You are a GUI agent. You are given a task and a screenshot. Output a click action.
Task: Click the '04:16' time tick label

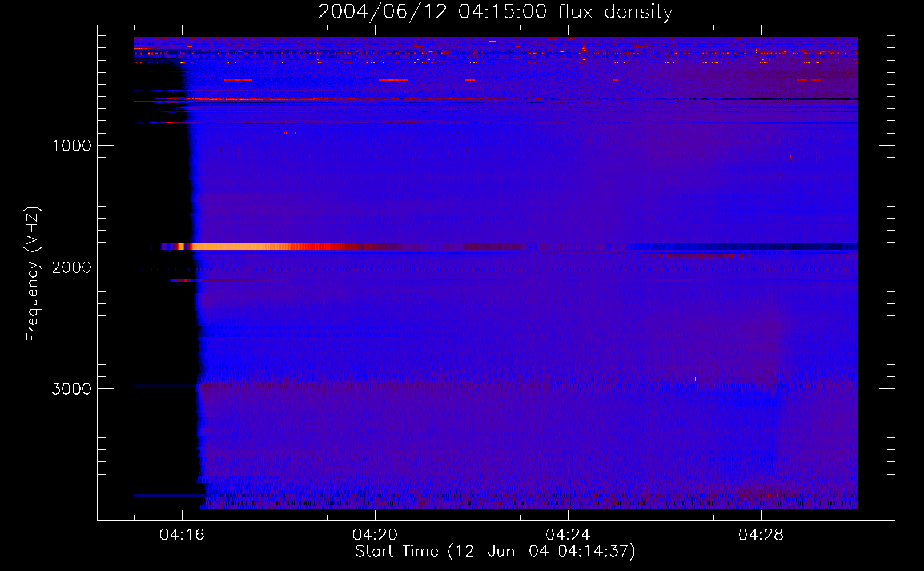click(182, 535)
